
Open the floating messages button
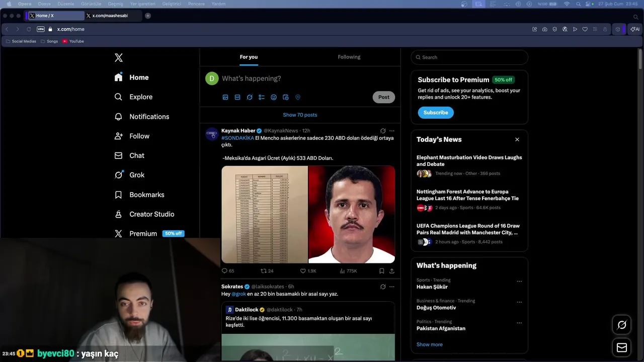tap(622, 348)
